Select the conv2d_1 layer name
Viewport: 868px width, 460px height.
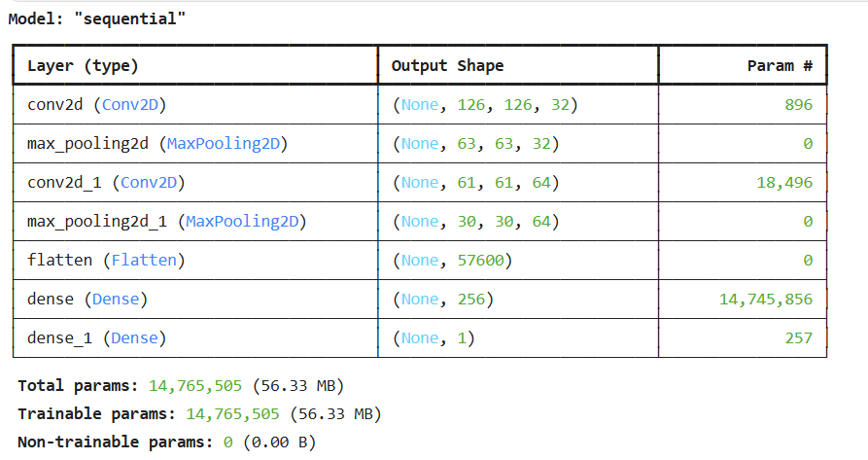(64, 183)
